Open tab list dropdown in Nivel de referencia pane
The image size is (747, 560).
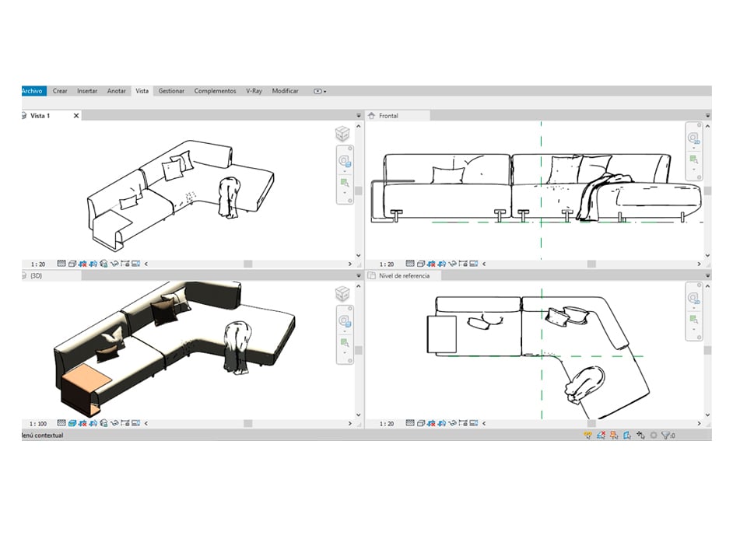click(707, 275)
